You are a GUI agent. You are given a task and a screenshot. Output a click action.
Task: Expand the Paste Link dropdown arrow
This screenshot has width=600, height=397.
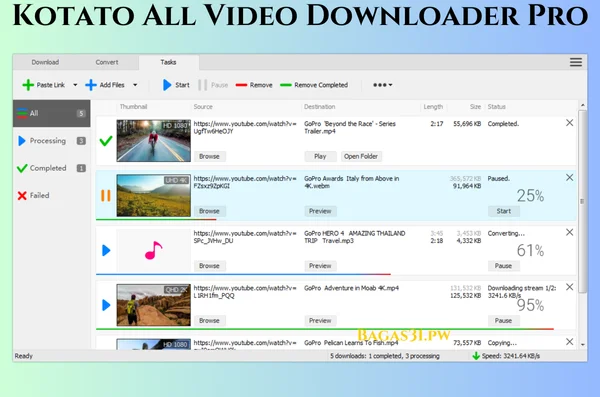pos(75,85)
